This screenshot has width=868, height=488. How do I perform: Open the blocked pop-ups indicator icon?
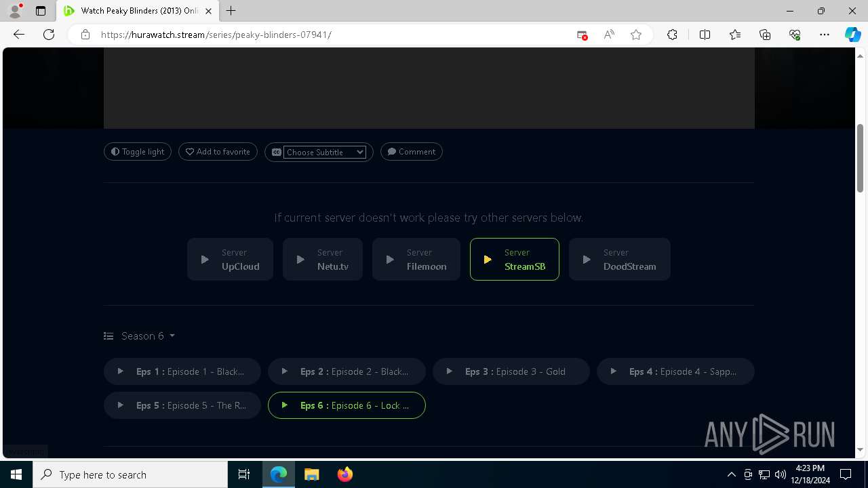(582, 35)
